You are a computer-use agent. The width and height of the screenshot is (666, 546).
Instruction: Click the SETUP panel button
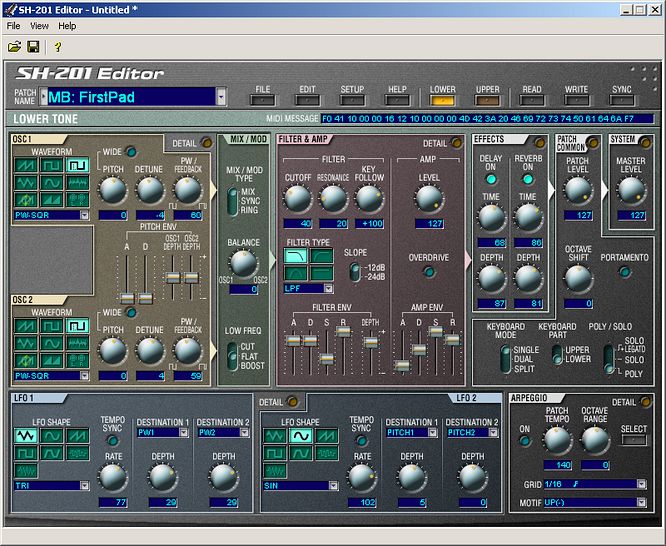click(352, 101)
